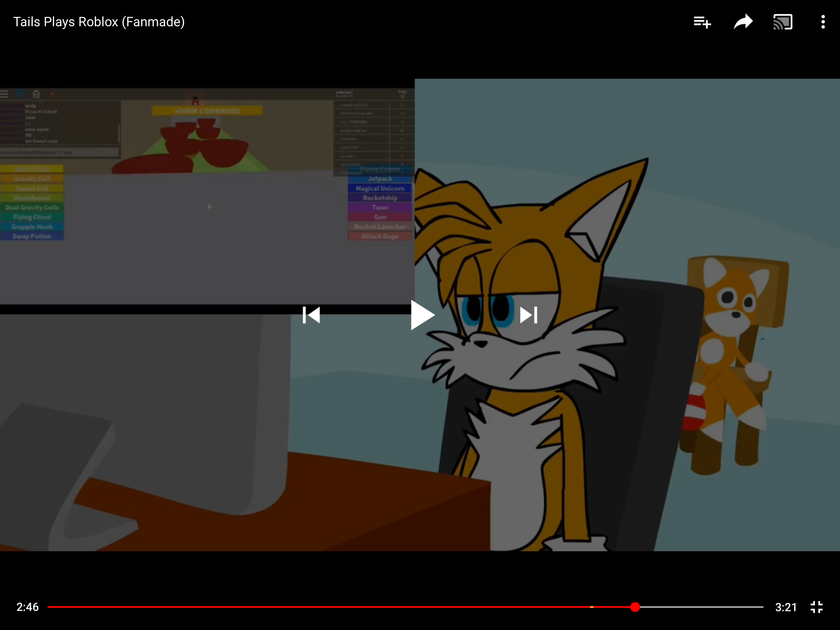Viewport: 840px width, 630px height.
Task: Click the 'Attack Doge' button in the video
Action: pos(380,236)
